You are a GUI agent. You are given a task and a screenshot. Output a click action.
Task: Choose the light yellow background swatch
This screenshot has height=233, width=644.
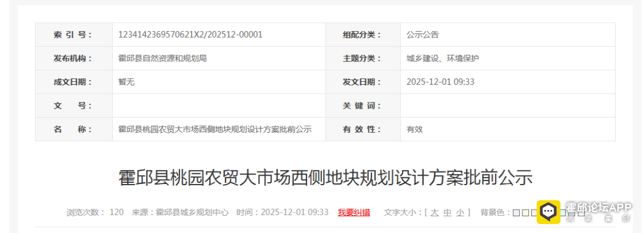[x=525, y=213]
